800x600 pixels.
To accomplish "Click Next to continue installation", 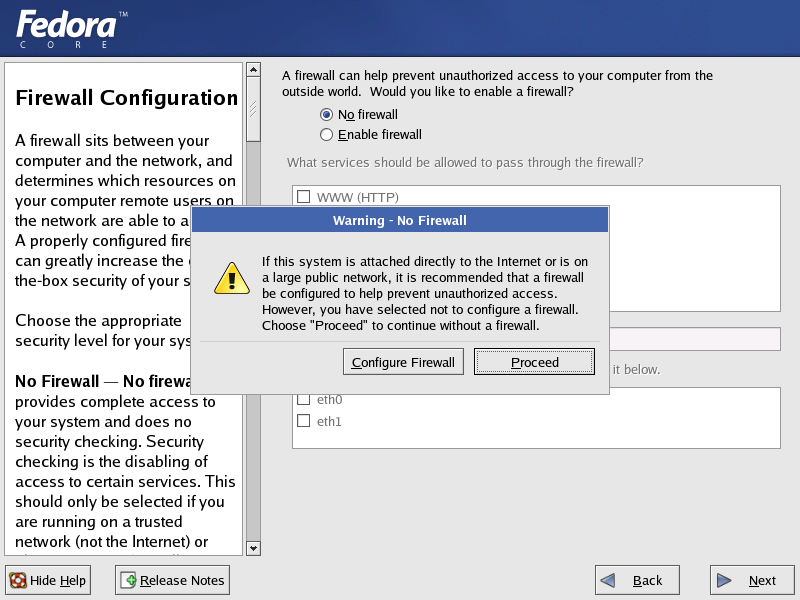I will point(752,580).
